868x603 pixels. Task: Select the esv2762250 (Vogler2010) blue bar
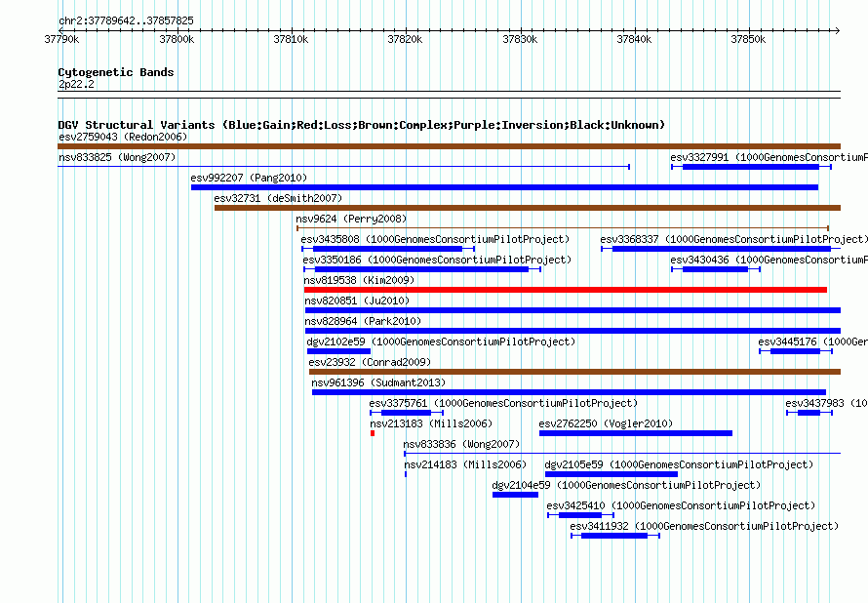coord(636,433)
